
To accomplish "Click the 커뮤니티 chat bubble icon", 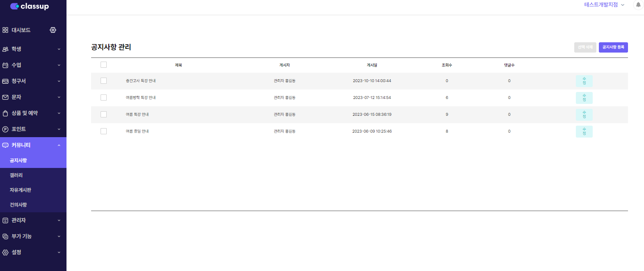I will click(5, 145).
